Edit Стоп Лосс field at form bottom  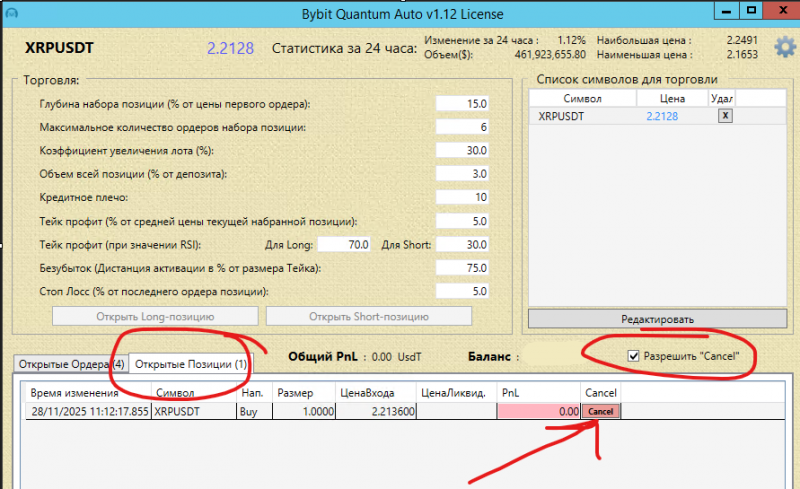point(462,291)
